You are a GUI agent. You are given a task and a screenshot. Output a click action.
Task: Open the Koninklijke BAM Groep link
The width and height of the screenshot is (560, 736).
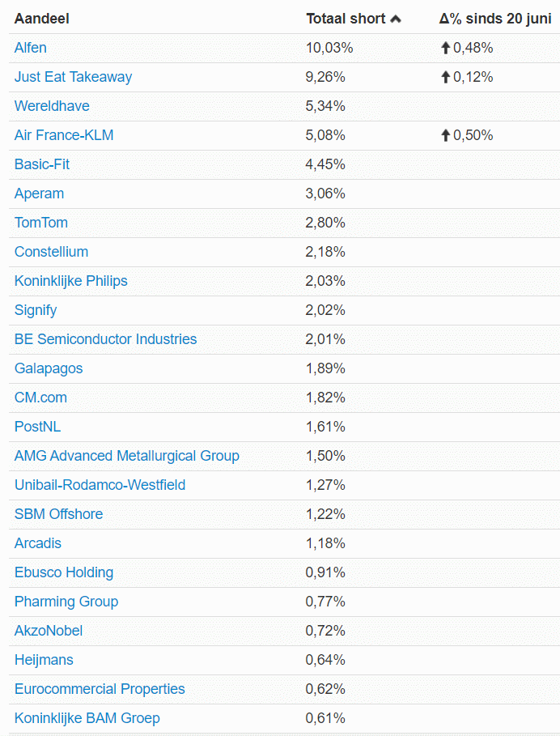pyautogui.click(x=87, y=718)
